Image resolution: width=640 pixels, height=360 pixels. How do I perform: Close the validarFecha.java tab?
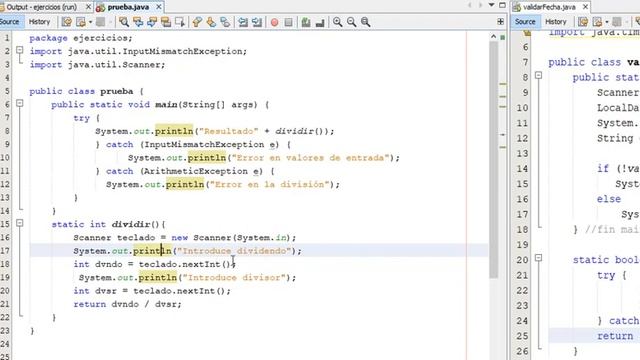point(585,7)
